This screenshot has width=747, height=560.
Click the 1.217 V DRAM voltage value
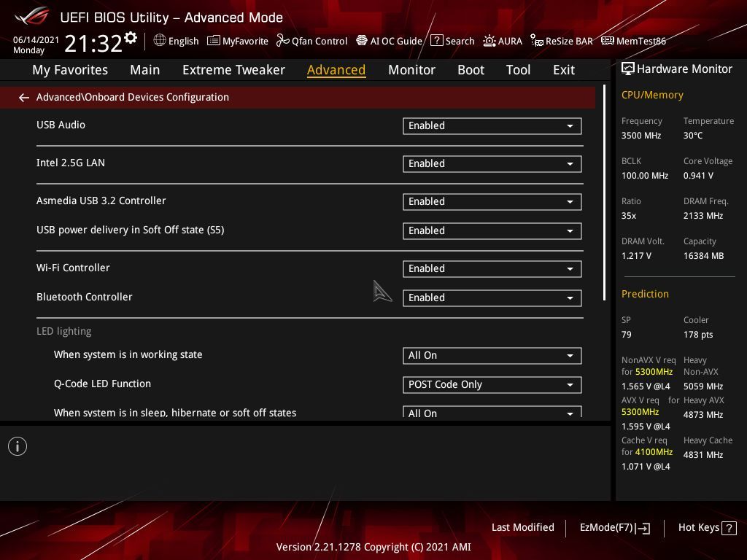636,256
